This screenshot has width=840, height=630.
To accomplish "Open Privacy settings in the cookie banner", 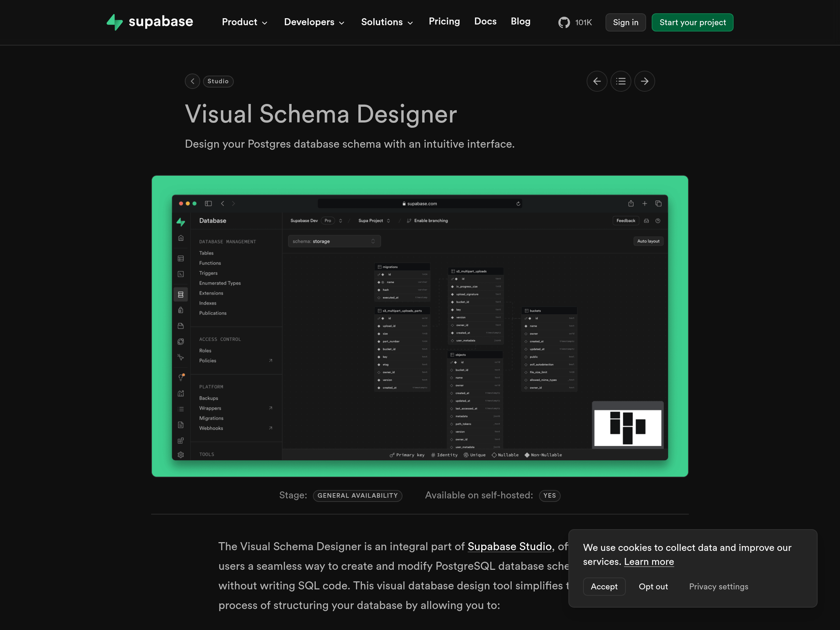I will point(719,587).
